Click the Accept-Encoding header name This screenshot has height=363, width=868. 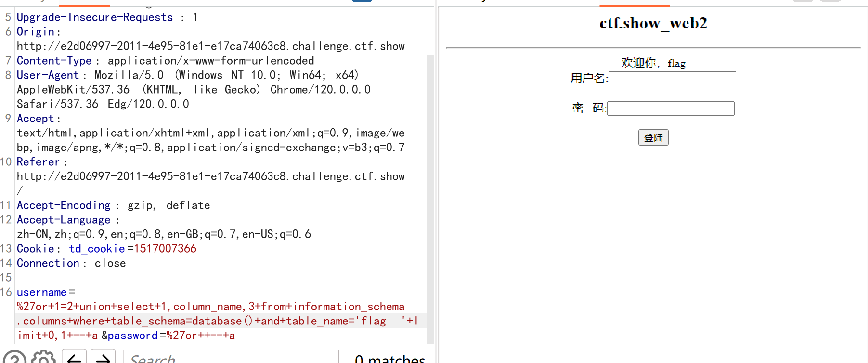pyautogui.click(x=64, y=205)
